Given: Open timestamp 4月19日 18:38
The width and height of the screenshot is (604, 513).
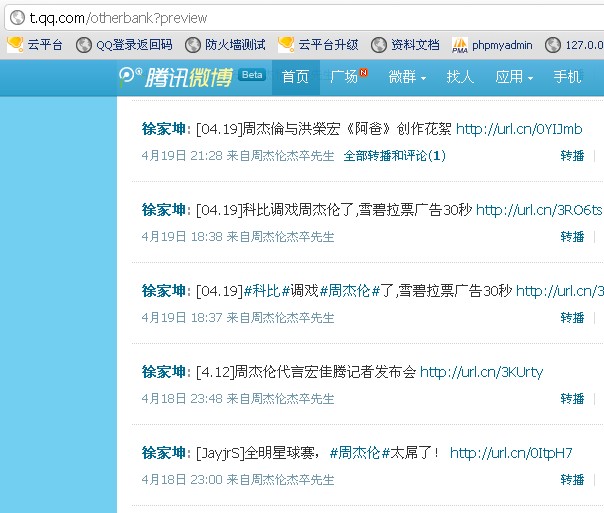Looking at the screenshot, I should [x=182, y=236].
